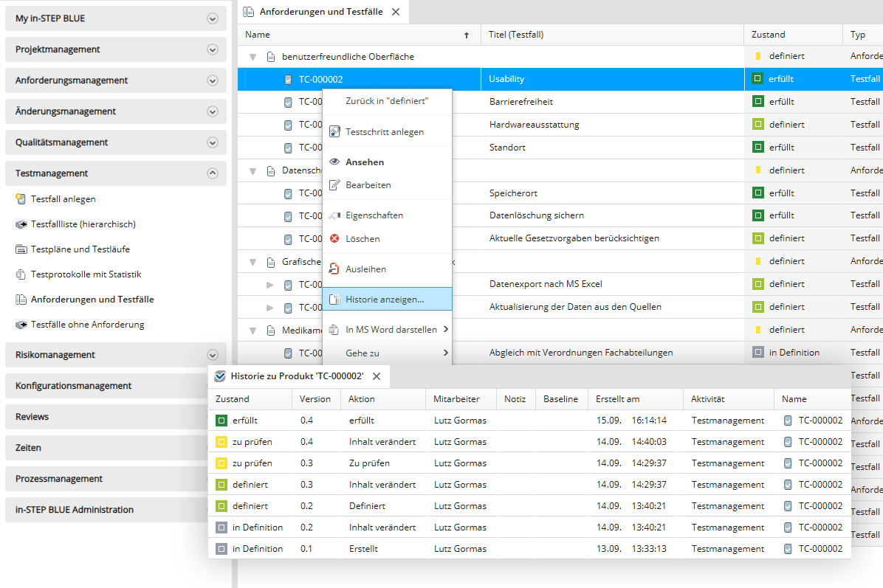Image resolution: width=883 pixels, height=588 pixels.
Task: Click the Testfälle ohne Anforderung icon
Action: click(21, 325)
